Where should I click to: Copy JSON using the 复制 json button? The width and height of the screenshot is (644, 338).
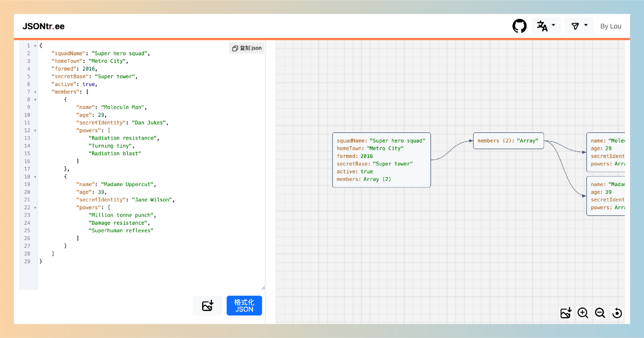click(x=246, y=48)
